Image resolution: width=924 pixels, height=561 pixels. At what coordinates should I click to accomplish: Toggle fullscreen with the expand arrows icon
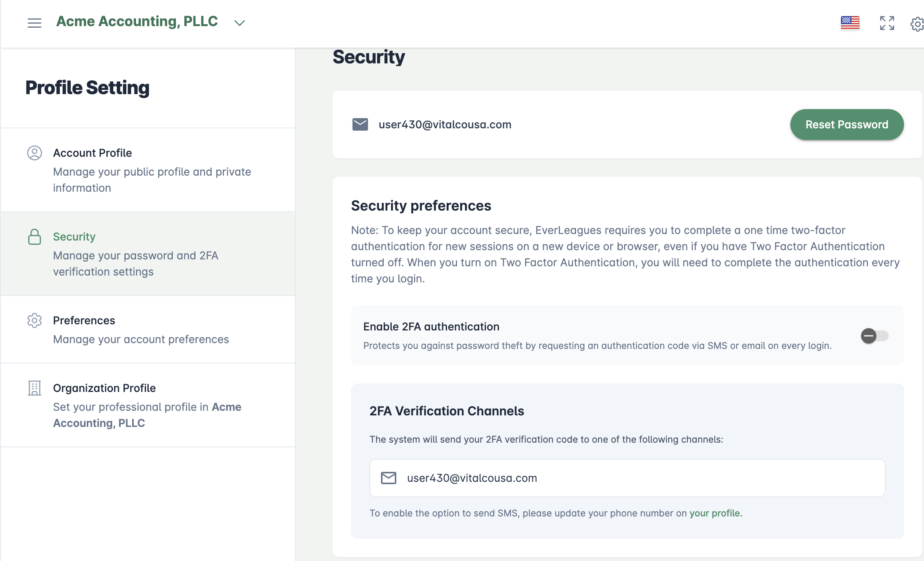pos(887,23)
